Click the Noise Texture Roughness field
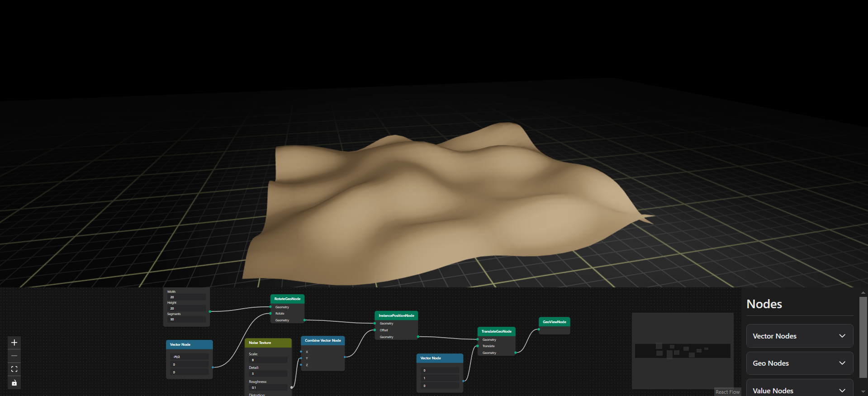The image size is (868, 396). (268, 387)
